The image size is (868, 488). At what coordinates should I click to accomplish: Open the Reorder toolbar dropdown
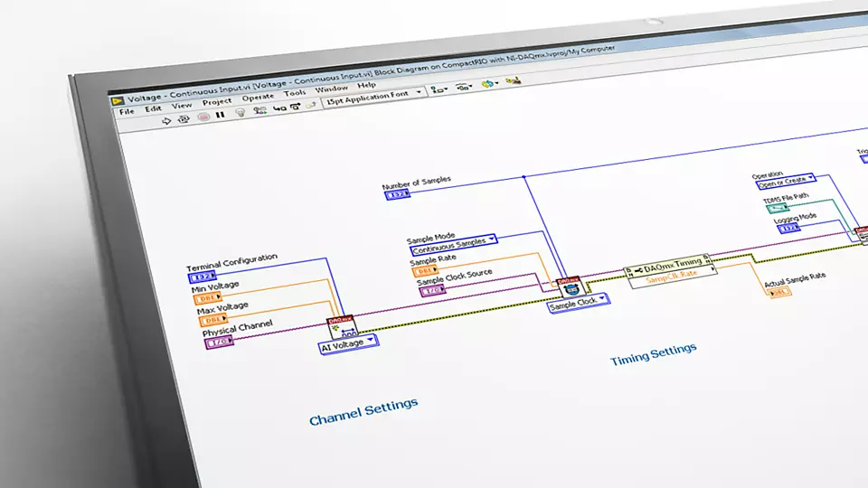[x=489, y=83]
